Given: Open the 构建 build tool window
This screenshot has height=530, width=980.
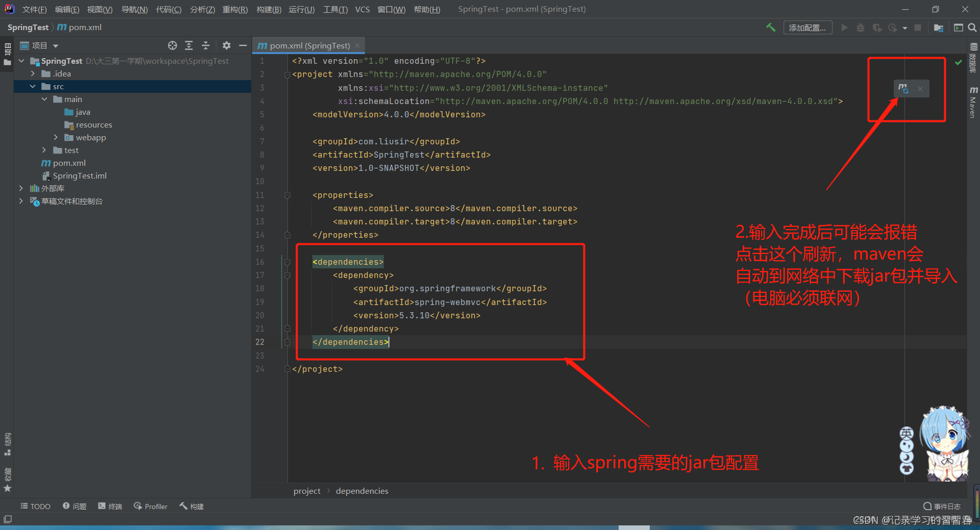Looking at the screenshot, I should pyautogui.click(x=191, y=506).
